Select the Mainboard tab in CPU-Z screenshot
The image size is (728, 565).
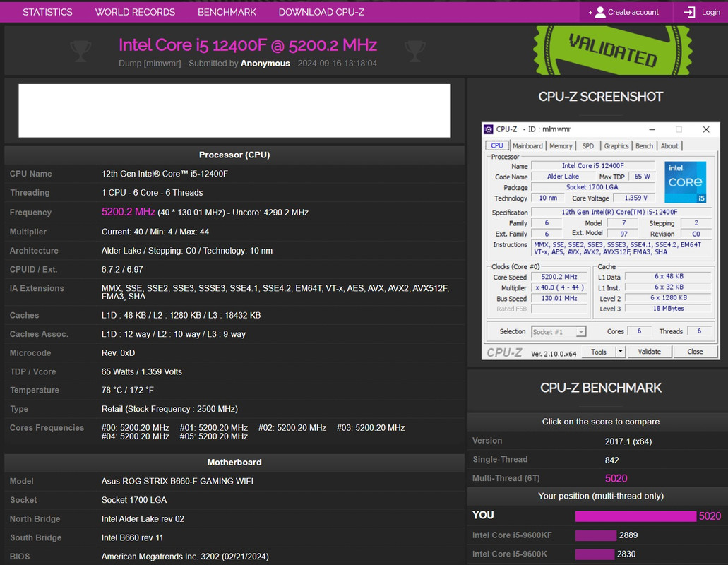coord(527,145)
